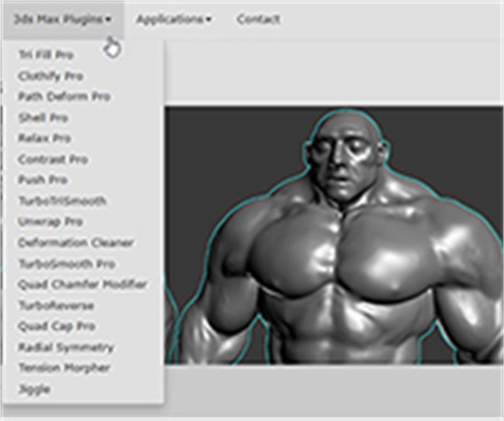Choose Unwrap Pro in plugin list

click(x=50, y=222)
